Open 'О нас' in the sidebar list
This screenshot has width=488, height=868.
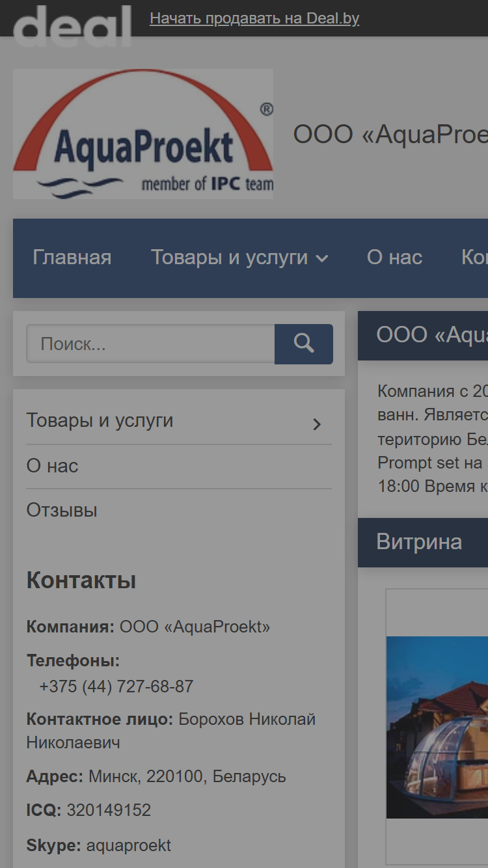pyautogui.click(x=52, y=466)
